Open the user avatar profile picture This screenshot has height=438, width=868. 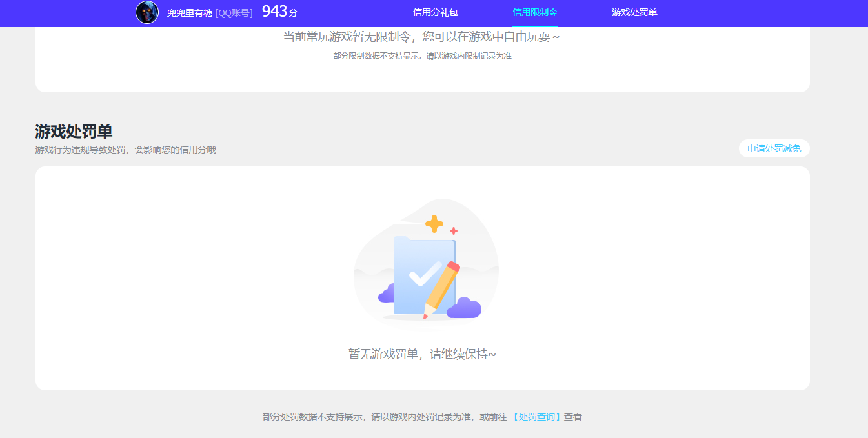[147, 12]
